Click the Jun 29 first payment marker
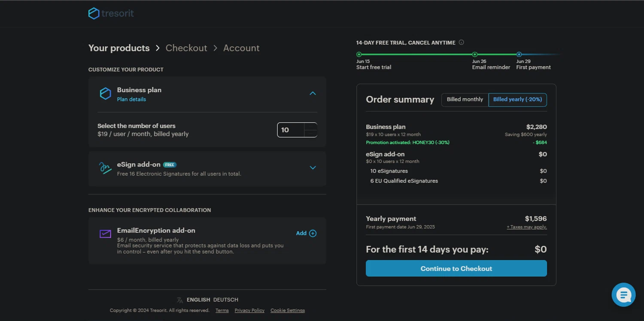The height and width of the screenshot is (321, 644). point(519,55)
